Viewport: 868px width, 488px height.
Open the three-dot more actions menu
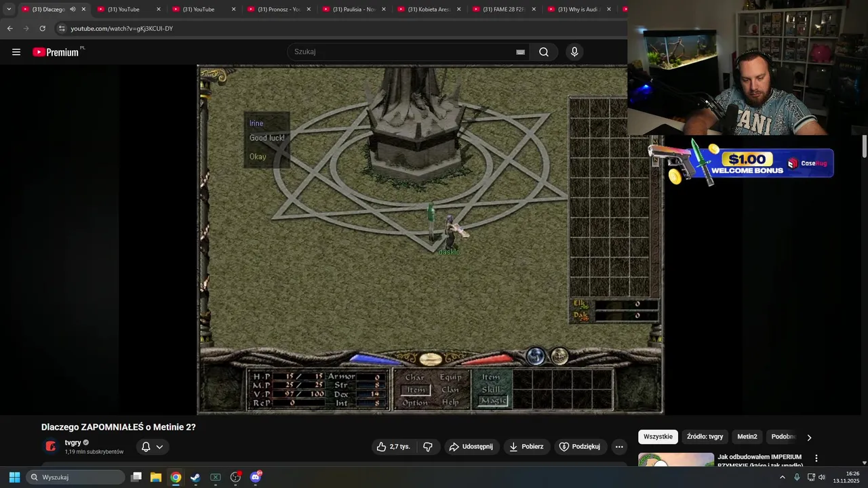point(619,447)
